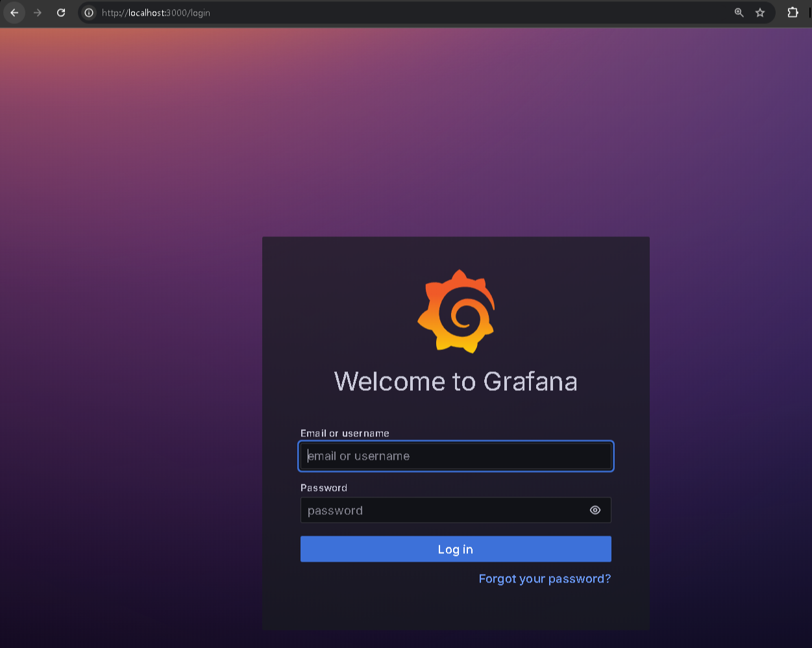Reload the page with refresh icon

click(61, 12)
